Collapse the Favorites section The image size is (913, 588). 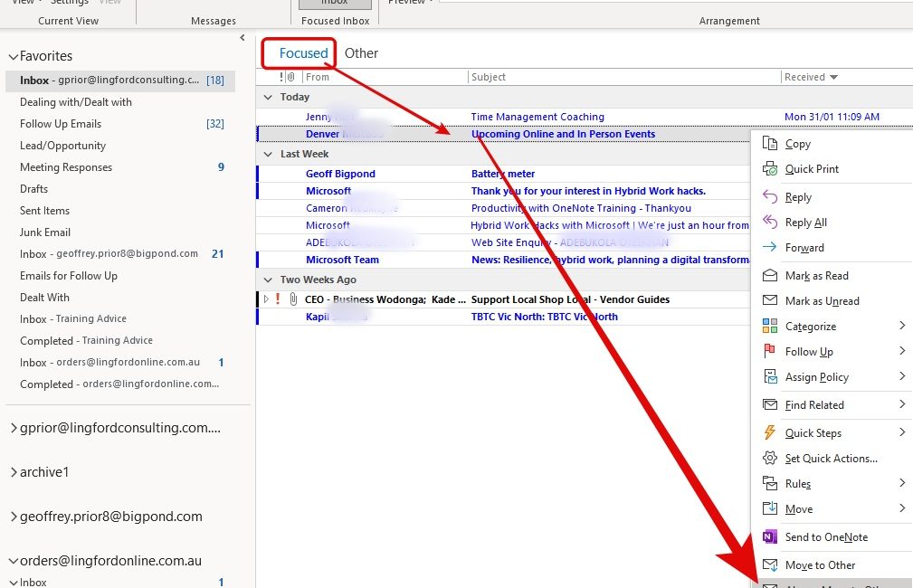pos(14,56)
